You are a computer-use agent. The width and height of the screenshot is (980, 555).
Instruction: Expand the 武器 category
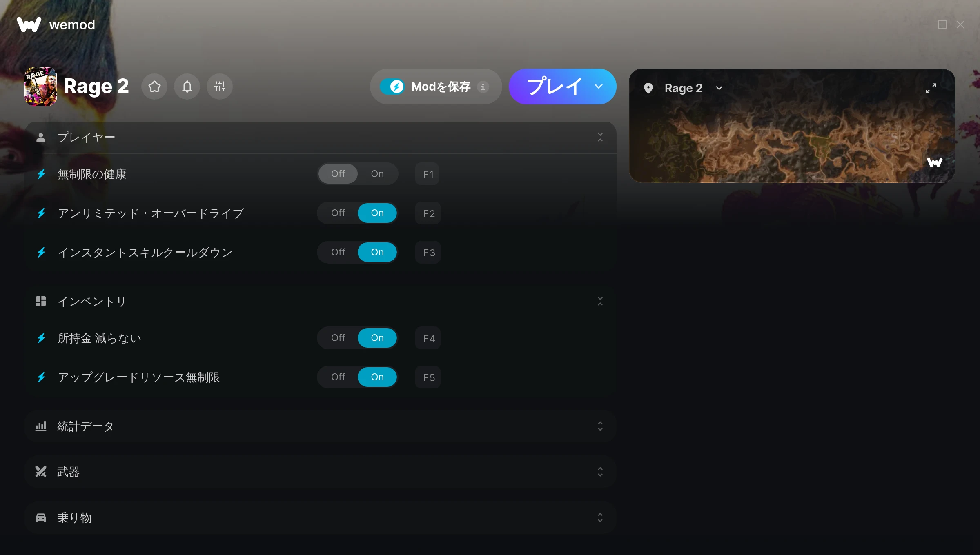tap(321, 472)
